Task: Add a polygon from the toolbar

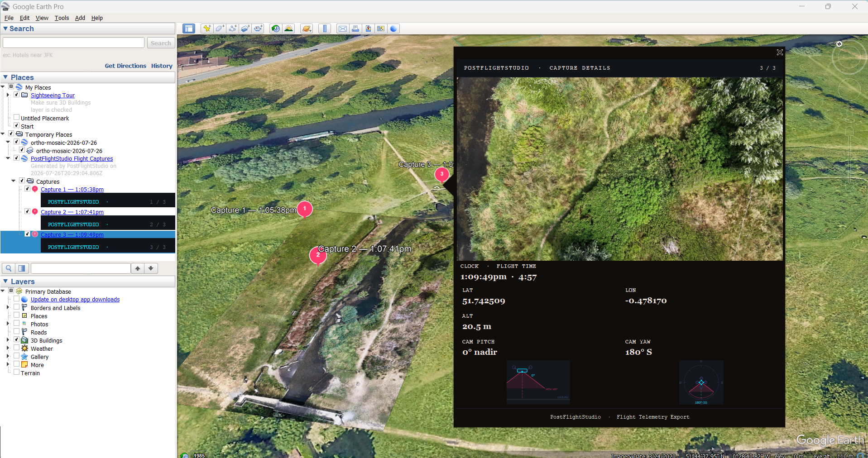Action: click(x=220, y=29)
